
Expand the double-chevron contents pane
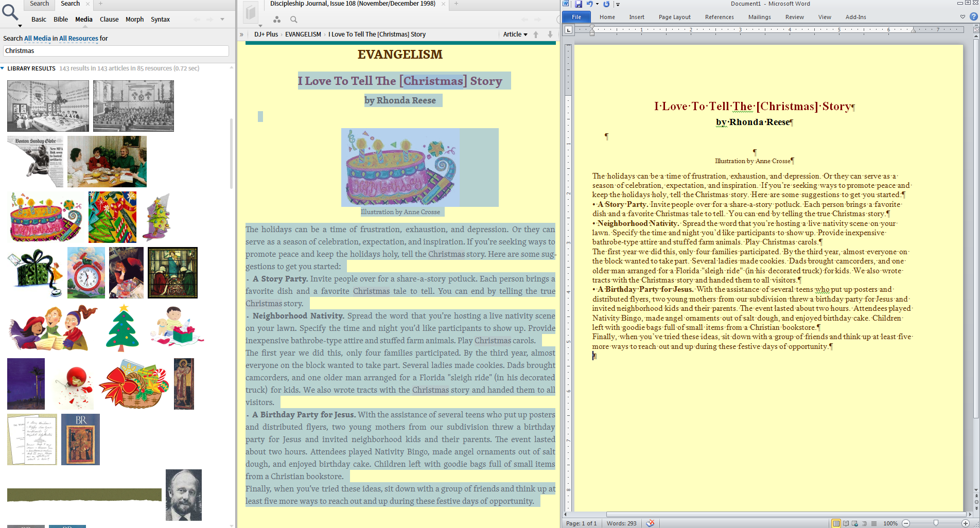click(x=241, y=34)
